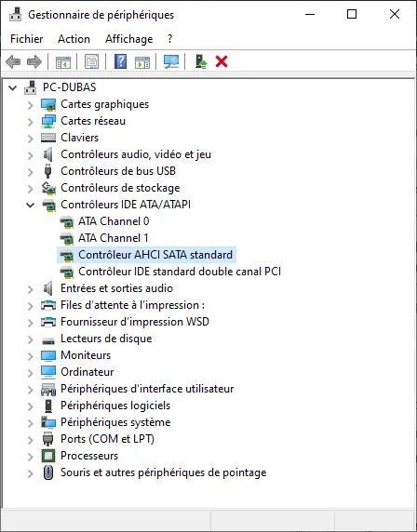
Task: Select Souris et autres périphériques de pointage
Action: [163, 472]
